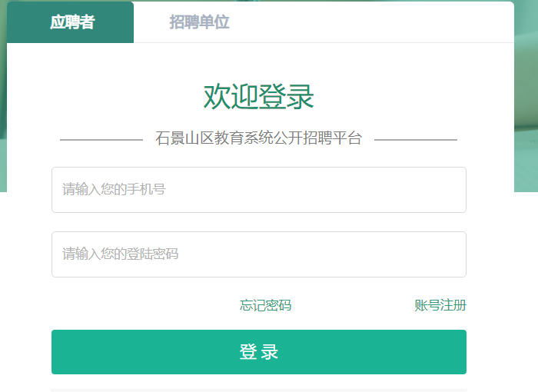Open the 忘记密码 link
Image resolution: width=538 pixels, height=392 pixels.
(x=265, y=305)
